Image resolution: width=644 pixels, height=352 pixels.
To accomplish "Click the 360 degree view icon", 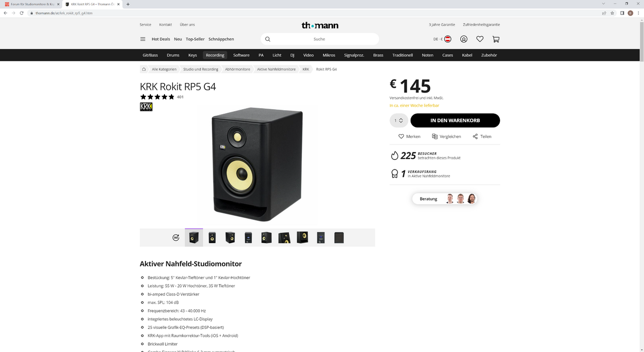I will 176,238.
